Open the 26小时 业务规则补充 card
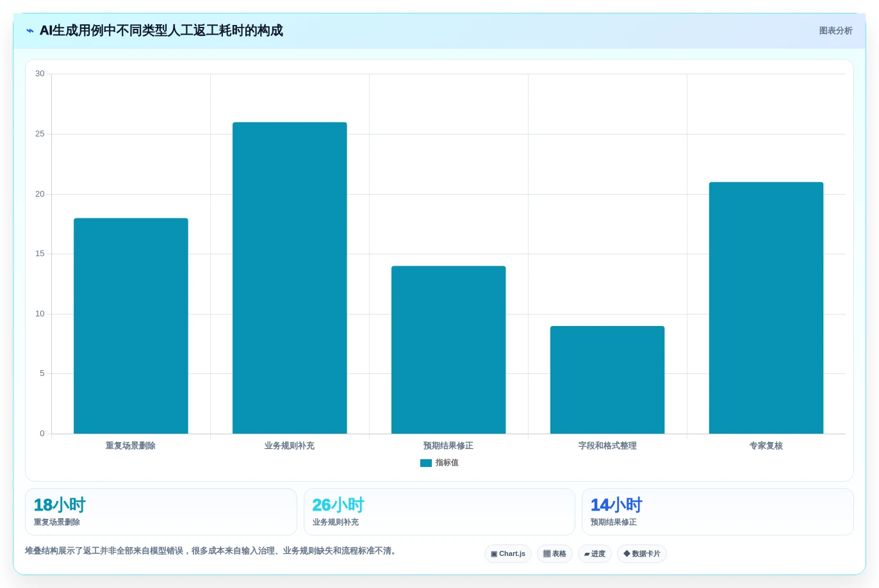Viewport: 879px width, 588px height. click(x=439, y=512)
